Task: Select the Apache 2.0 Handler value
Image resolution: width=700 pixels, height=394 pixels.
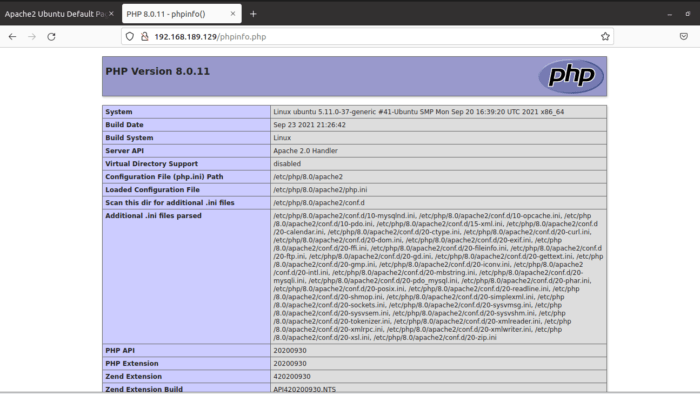Action: [305, 150]
